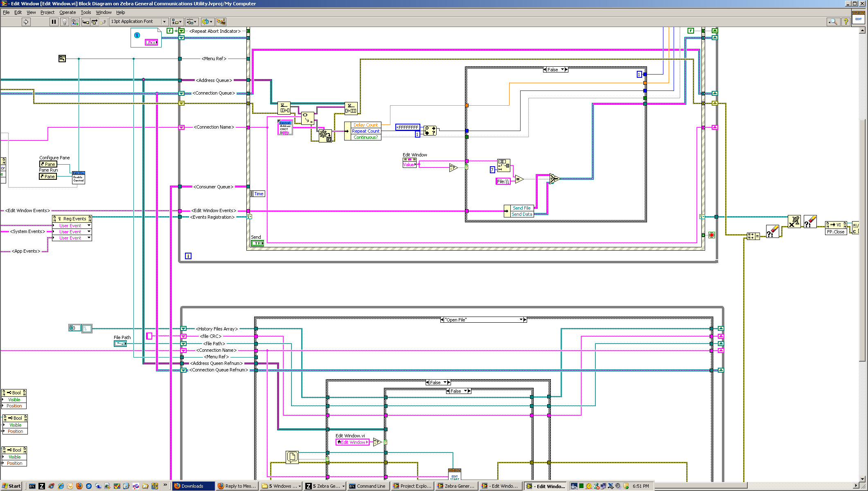Open the 13pt Application Font dropdown
Screen dimensions: 868x491
(139, 22)
